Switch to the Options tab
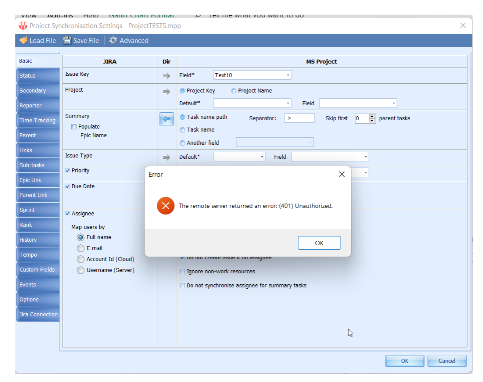 click(x=38, y=300)
